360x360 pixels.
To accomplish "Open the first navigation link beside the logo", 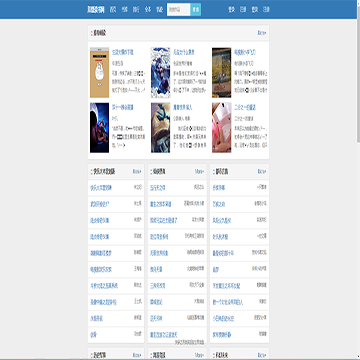I will [113, 10].
